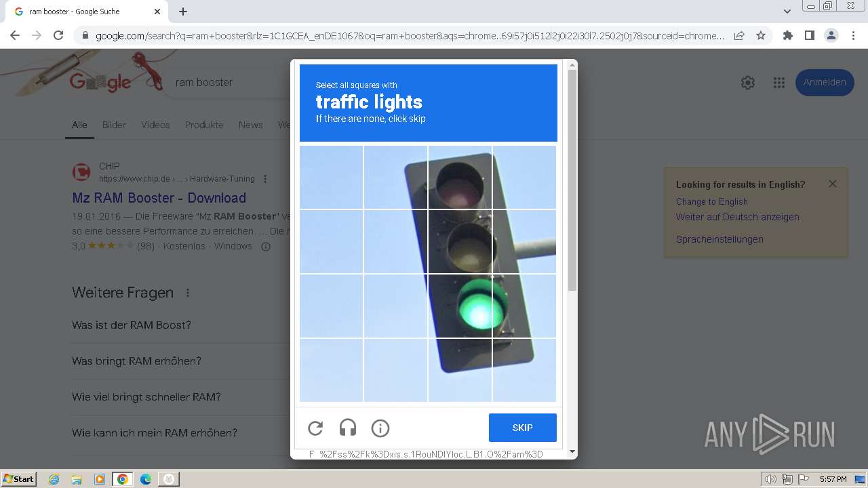The height and width of the screenshot is (488, 868).
Task: Click the SKIP button
Action: 523,428
